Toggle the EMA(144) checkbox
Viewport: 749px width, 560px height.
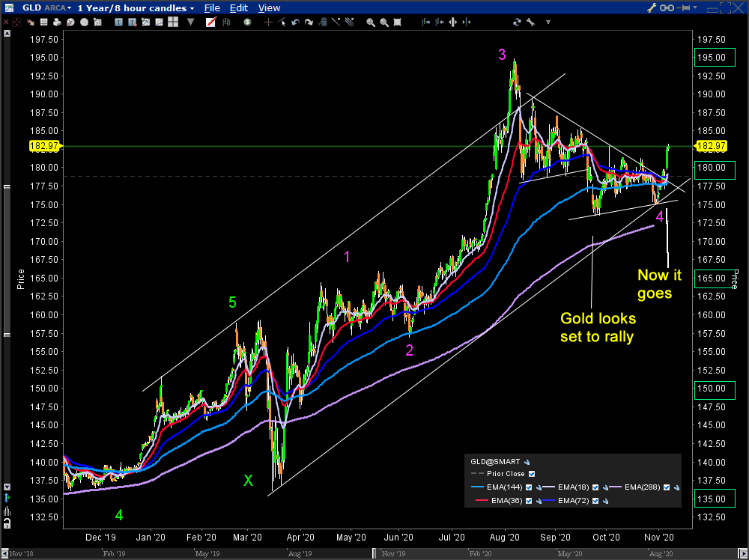tap(530, 487)
